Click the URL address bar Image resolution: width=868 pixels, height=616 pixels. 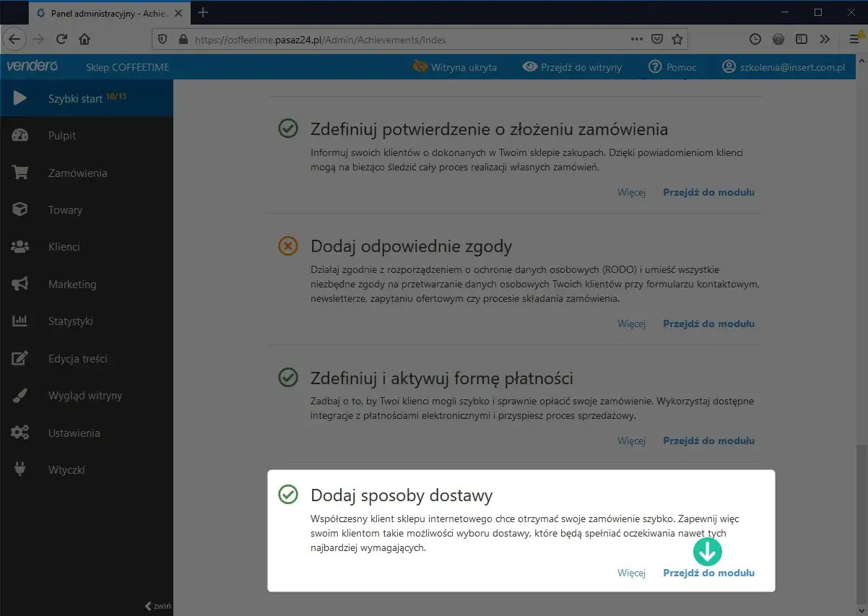tap(419, 39)
